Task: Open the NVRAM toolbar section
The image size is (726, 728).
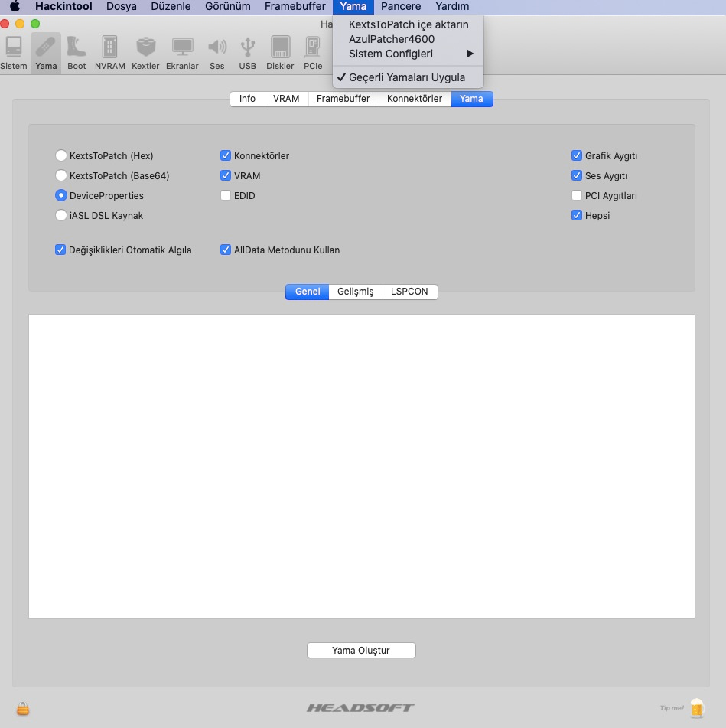Action: point(110,52)
